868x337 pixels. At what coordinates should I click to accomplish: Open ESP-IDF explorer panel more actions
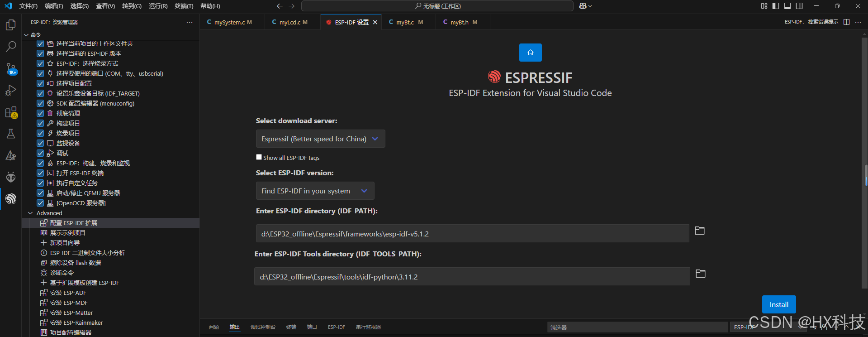(190, 22)
